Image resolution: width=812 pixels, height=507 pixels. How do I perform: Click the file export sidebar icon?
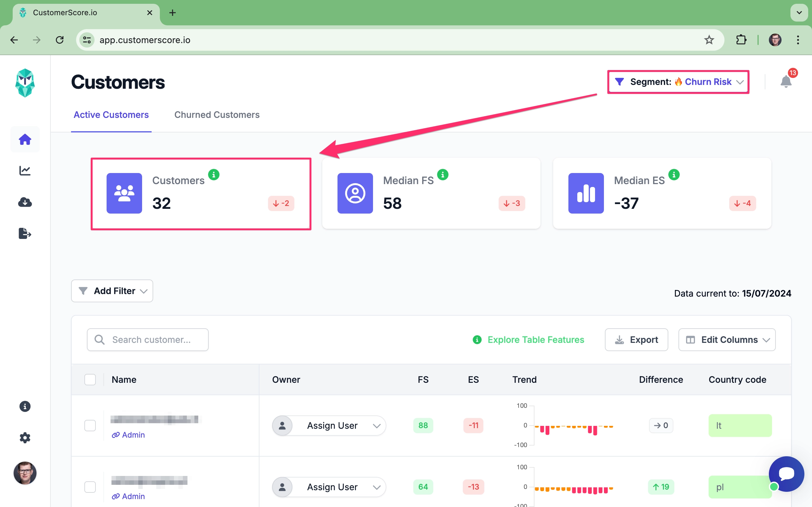coord(25,234)
